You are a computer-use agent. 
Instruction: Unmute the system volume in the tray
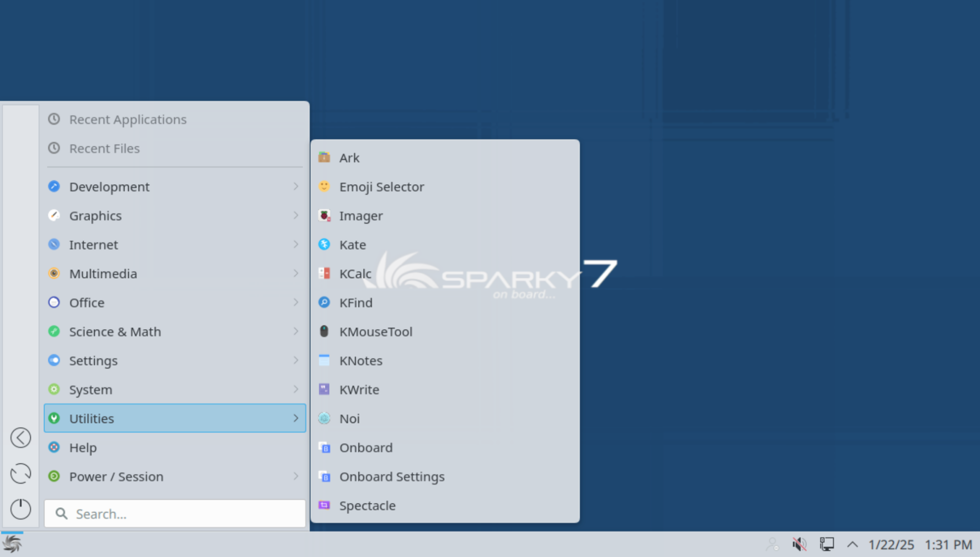[x=799, y=544]
